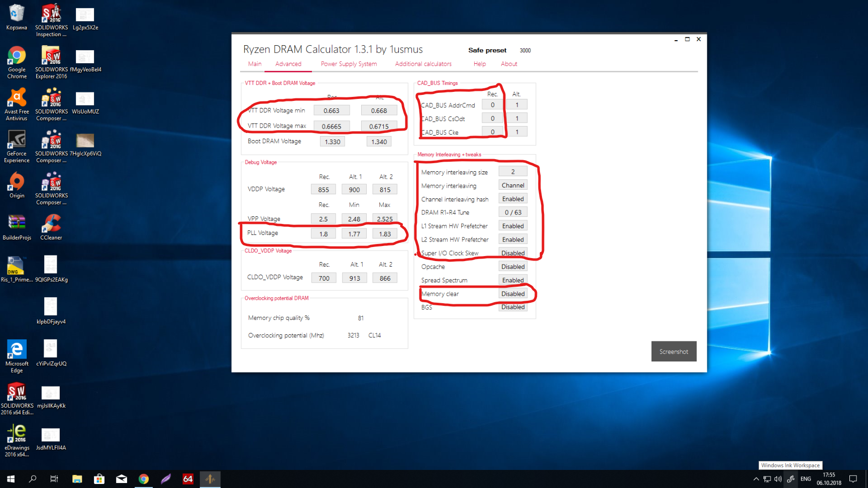
Task: Launch the eDrawings 2016 x64 desktop icon
Action: click(x=17, y=440)
